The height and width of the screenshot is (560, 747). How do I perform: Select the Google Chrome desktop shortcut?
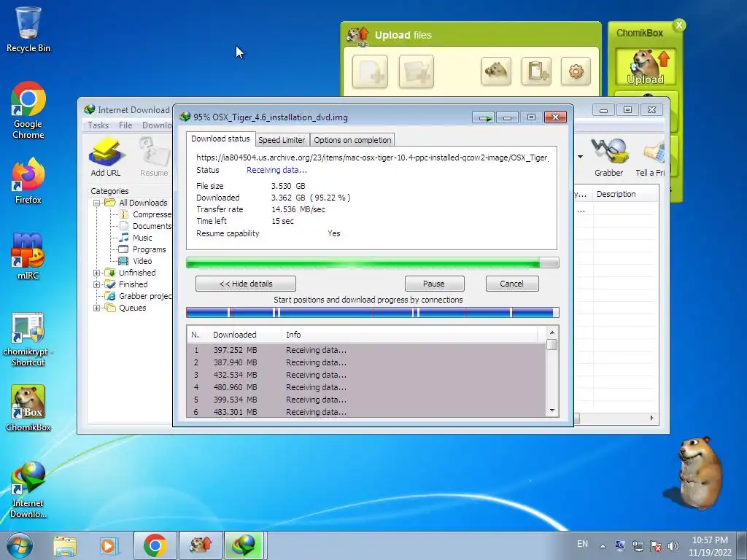(28, 111)
